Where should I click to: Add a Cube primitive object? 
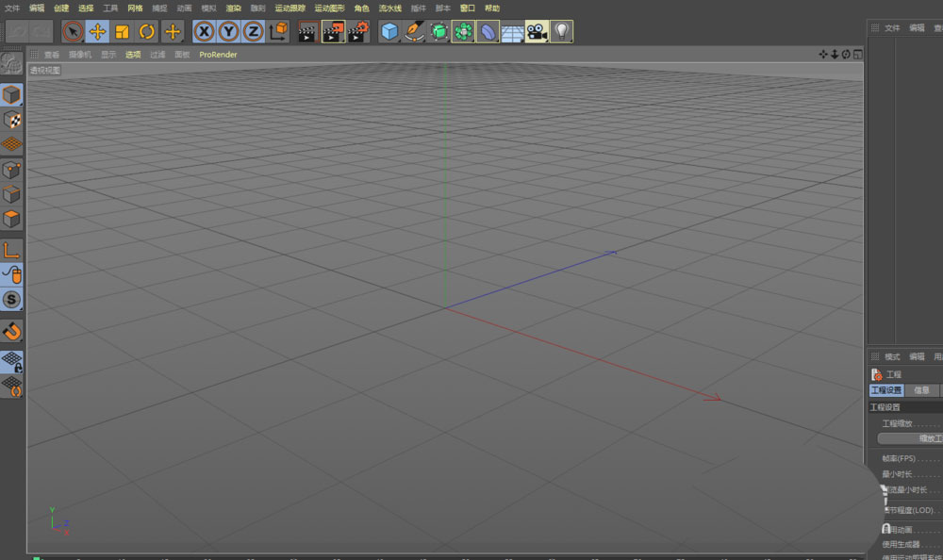tap(389, 32)
